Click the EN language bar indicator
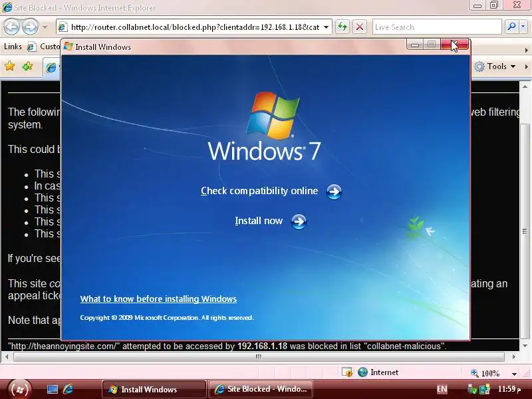This screenshot has width=532, height=399. pos(442,389)
